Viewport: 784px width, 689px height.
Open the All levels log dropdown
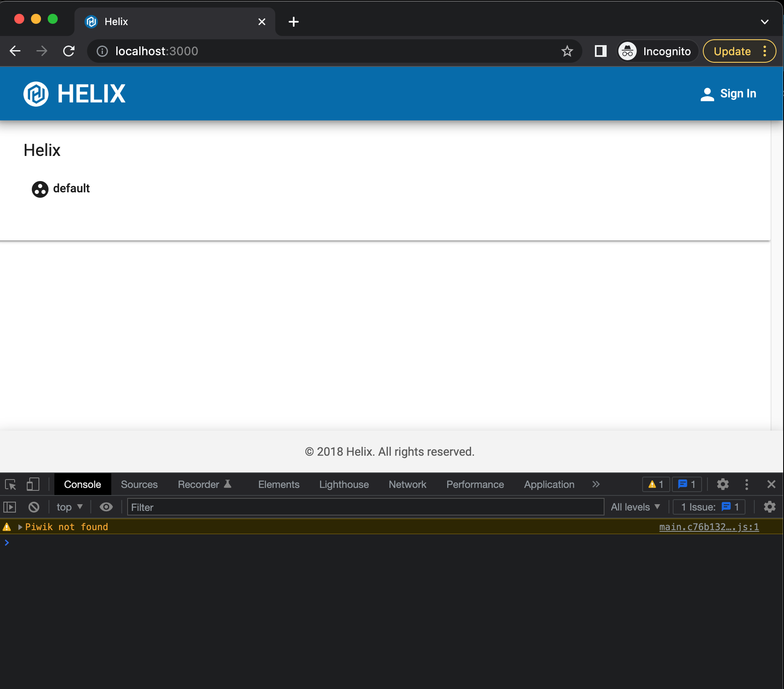point(635,507)
